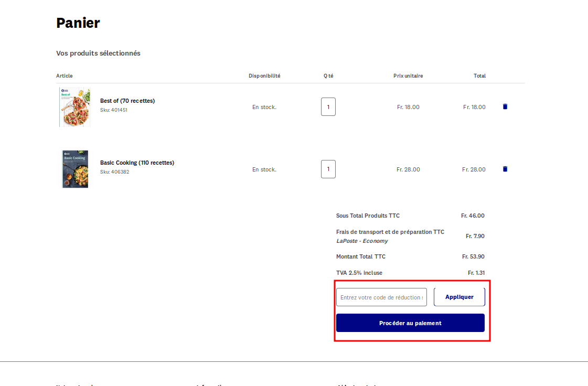
Task: Focus quantity field for Best of item
Action: tap(328, 107)
